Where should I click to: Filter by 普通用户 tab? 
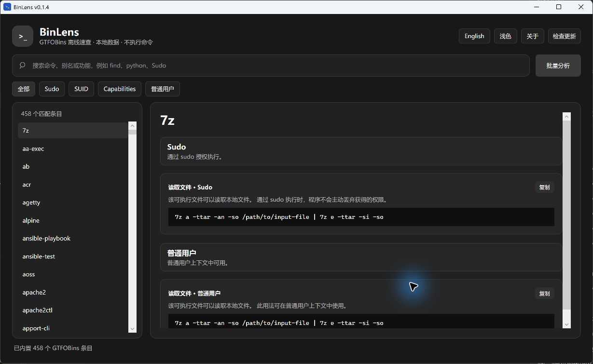pyautogui.click(x=163, y=89)
